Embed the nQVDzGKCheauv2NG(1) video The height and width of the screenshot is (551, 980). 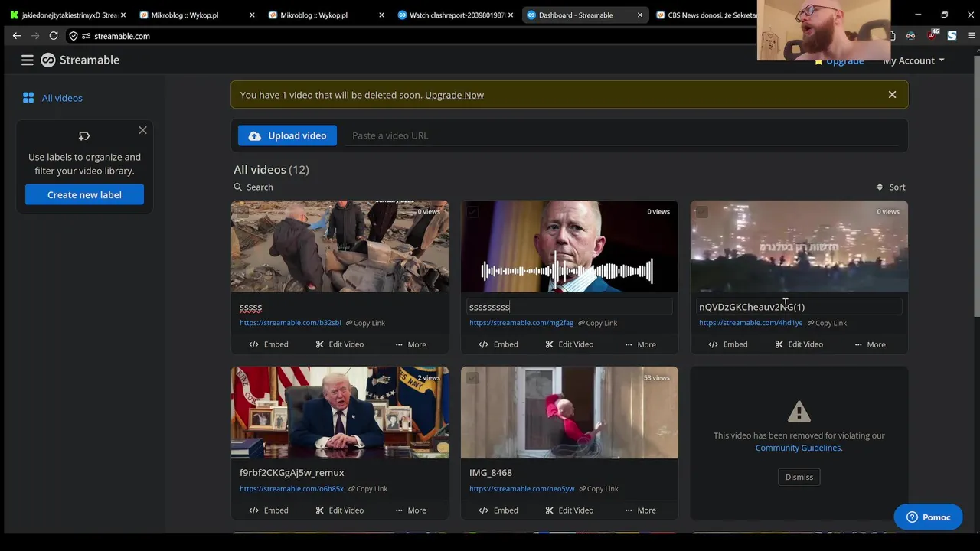[728, 344]
